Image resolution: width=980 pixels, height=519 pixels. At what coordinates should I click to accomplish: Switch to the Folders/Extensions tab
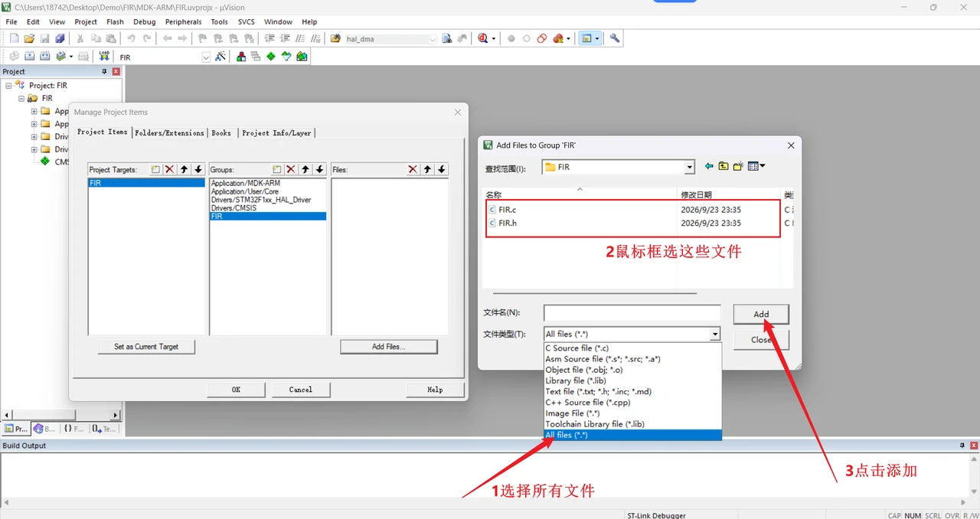170,132
